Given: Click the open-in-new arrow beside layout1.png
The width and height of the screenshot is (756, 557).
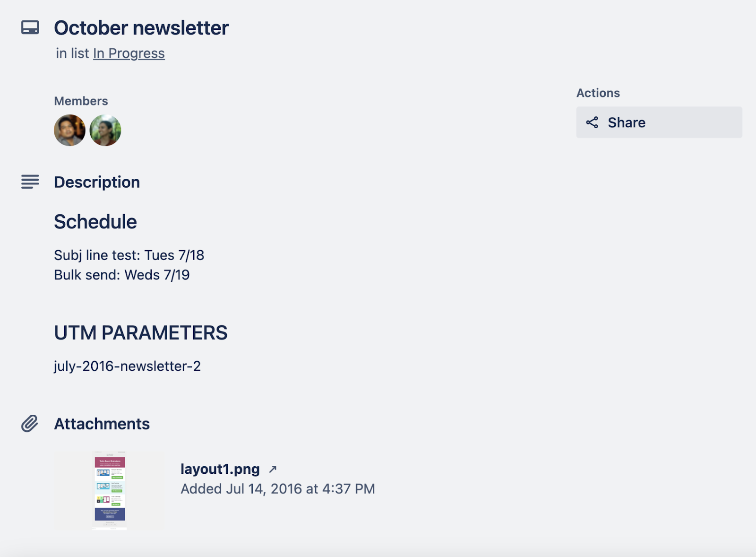Looking at the screenshot, I should [273, 469].
